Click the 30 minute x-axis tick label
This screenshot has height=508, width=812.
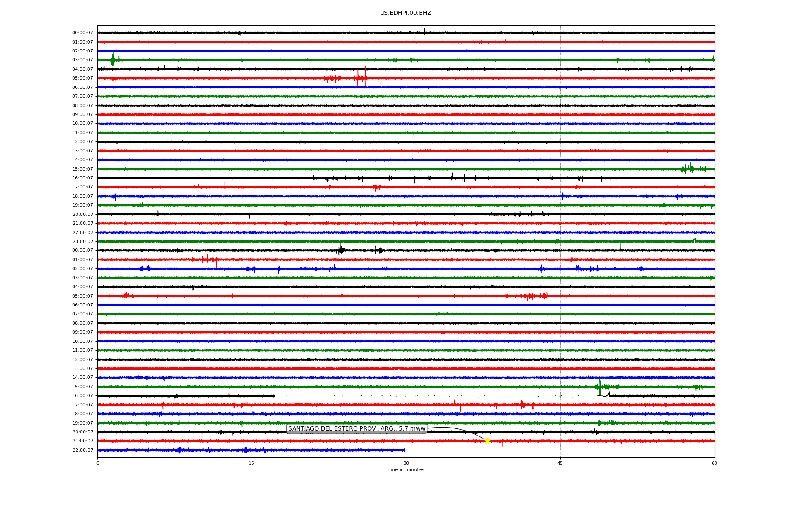(x=406, y=464)
